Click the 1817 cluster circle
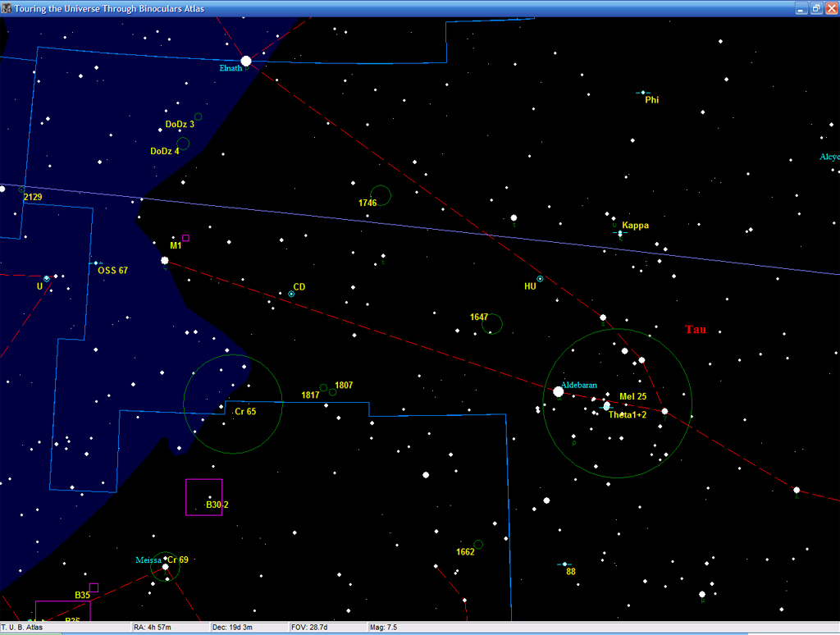This screenshot has width=840, height=635. (x=323, y=387)
